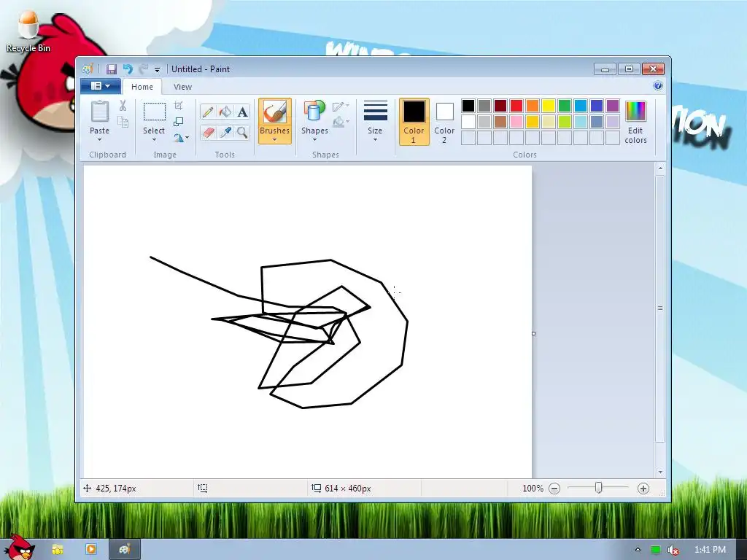This screenshot has height=560, width=747.
Task: Switch to the Home ribbon tab
Action: click(x=142, y=87)
